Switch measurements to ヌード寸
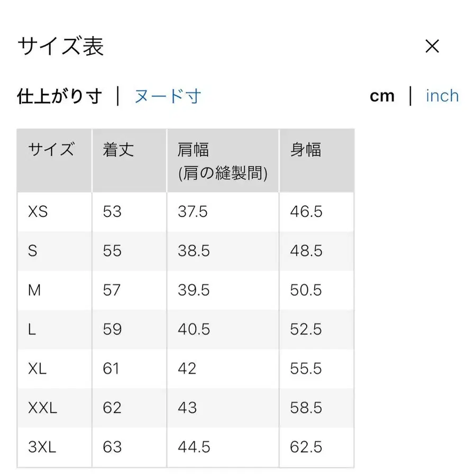The width and height of the screenshot is (476, 476). [168, 96]
